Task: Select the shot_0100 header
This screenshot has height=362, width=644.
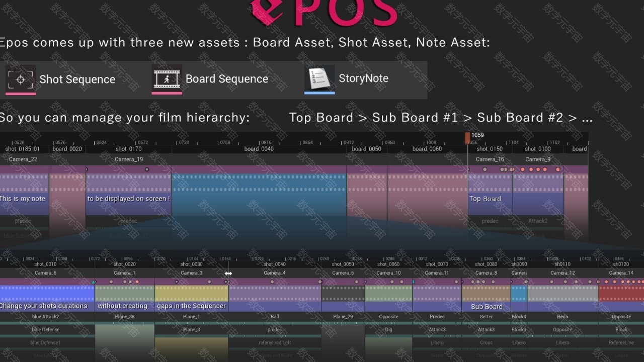Action: point(538,149)
